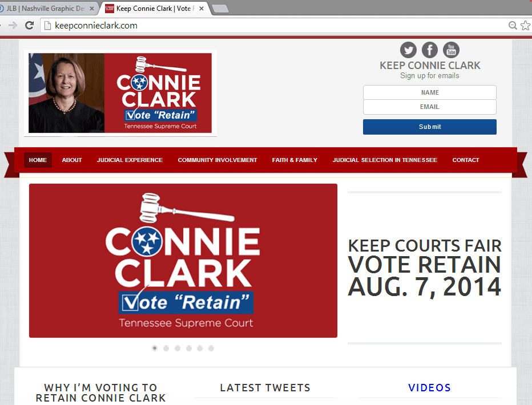Open the new tab button
The width and height of the screenshot is (532, 405).
click(x=220, y=9)
